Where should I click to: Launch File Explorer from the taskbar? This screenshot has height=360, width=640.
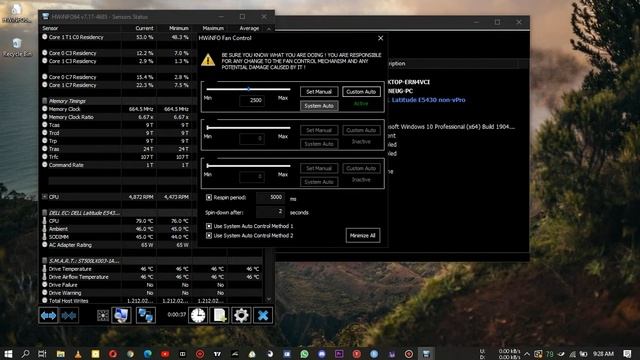(60, 354)
